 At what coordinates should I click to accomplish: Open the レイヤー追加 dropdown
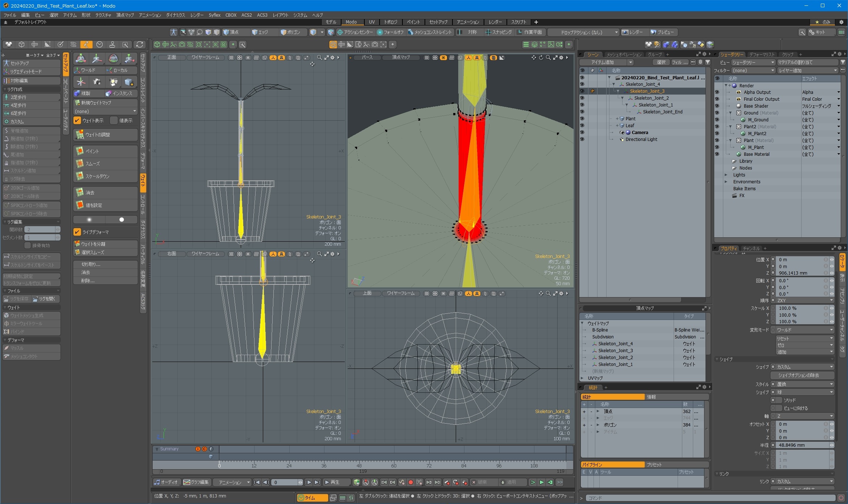(x=807, y=70)
